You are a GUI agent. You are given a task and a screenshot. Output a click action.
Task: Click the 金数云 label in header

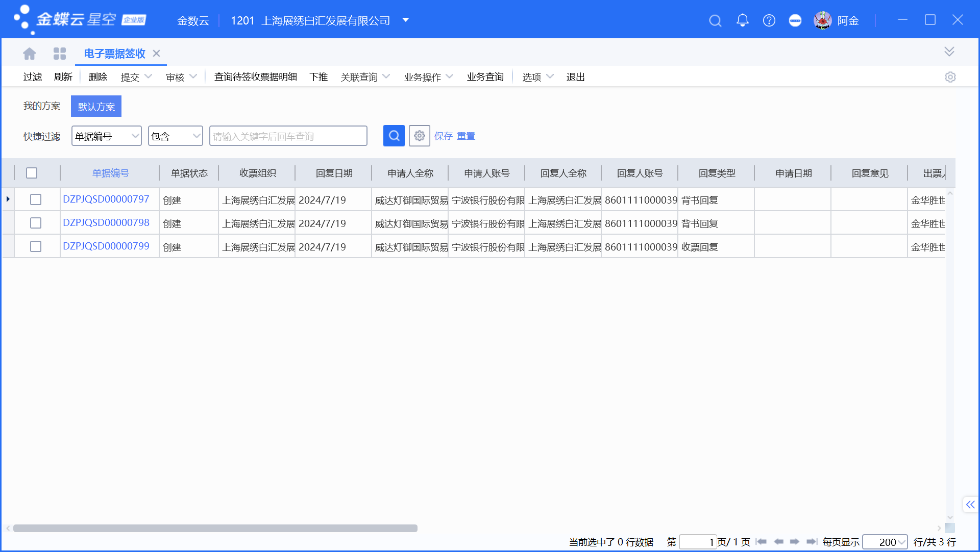pyautogui.click(x=193, y=21)
